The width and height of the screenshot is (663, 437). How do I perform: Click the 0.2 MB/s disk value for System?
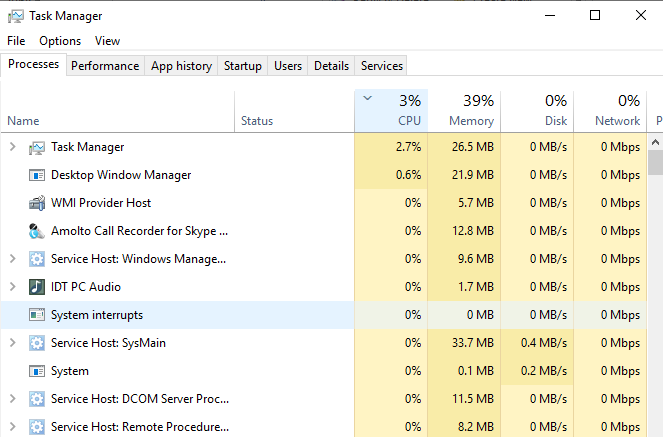pos(544,371)
